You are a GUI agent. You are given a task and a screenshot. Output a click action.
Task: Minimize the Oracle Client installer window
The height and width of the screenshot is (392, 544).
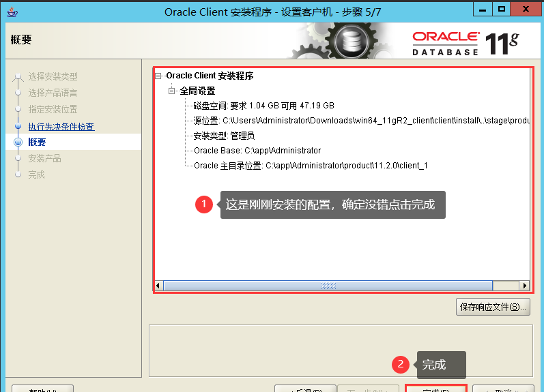tap(483, 10)
